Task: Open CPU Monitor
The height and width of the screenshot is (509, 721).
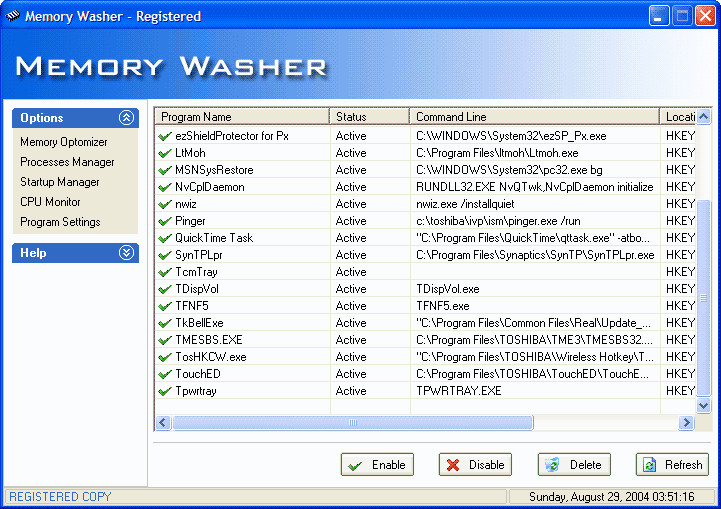Action: pyautogui.click(x=50, y=202)
